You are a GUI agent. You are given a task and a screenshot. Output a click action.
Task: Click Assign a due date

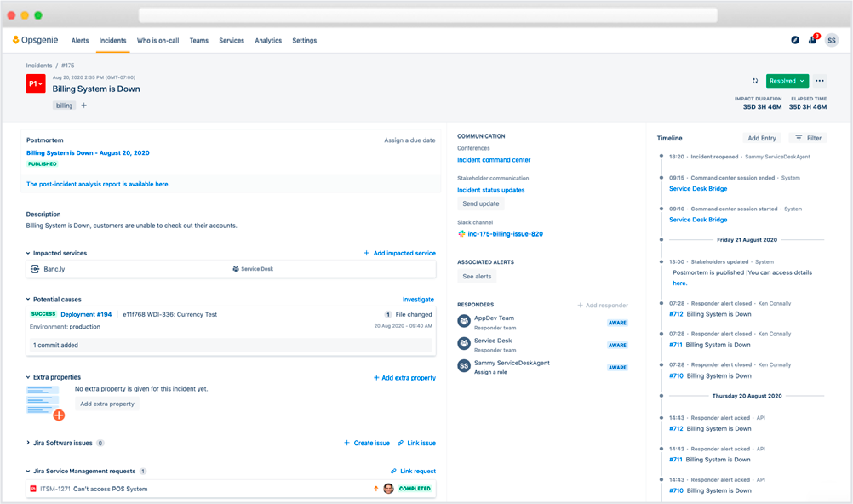(x=409, y=140)
